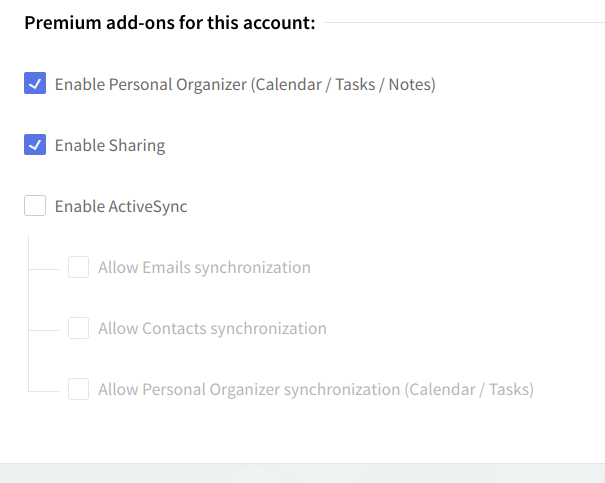
Task: Click tree connector line before Allow Emails checkbox
Action: pyautogui.click(x=46, y=268)
